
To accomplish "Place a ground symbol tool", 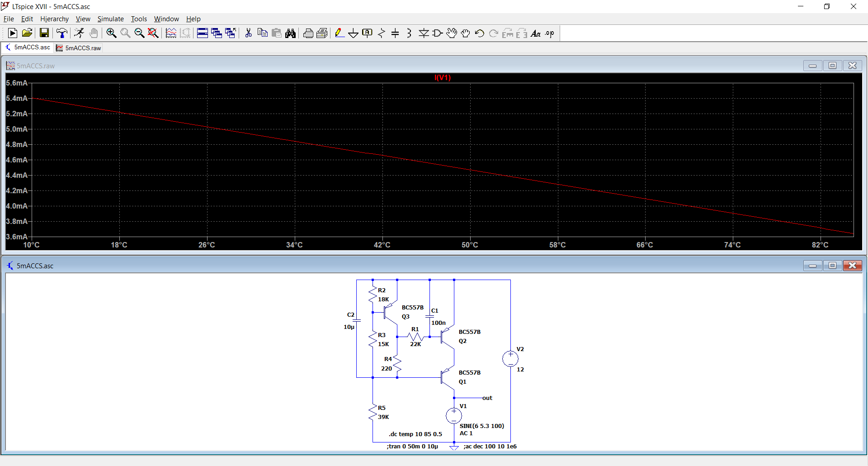I will pyautogui.click(x=354, y=33).
